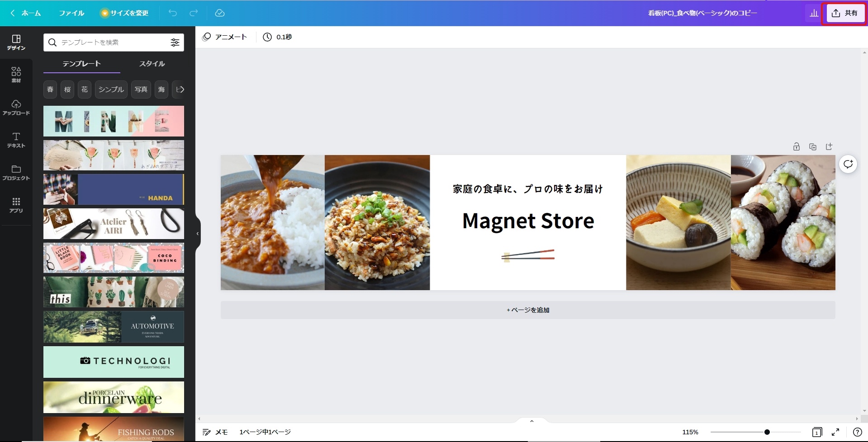Open the プロジェクト projects panel
Screen dimensions: 868x442
16,172
